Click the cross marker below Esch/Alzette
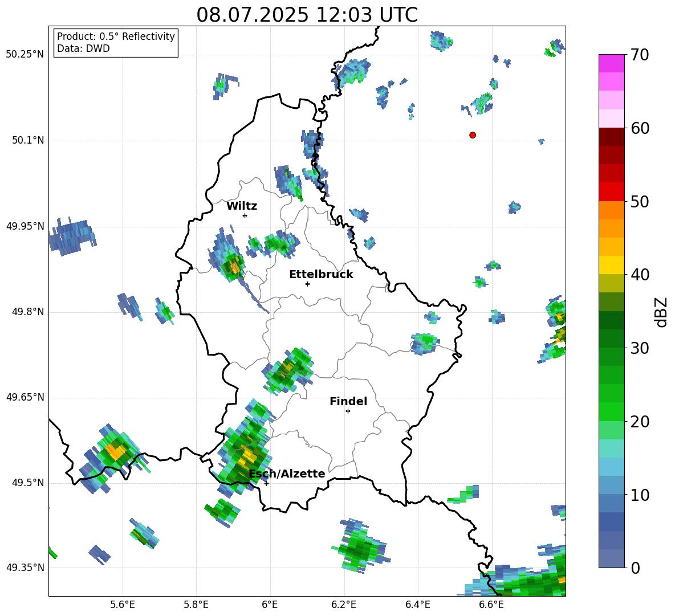675x616 pixels. 266,483
